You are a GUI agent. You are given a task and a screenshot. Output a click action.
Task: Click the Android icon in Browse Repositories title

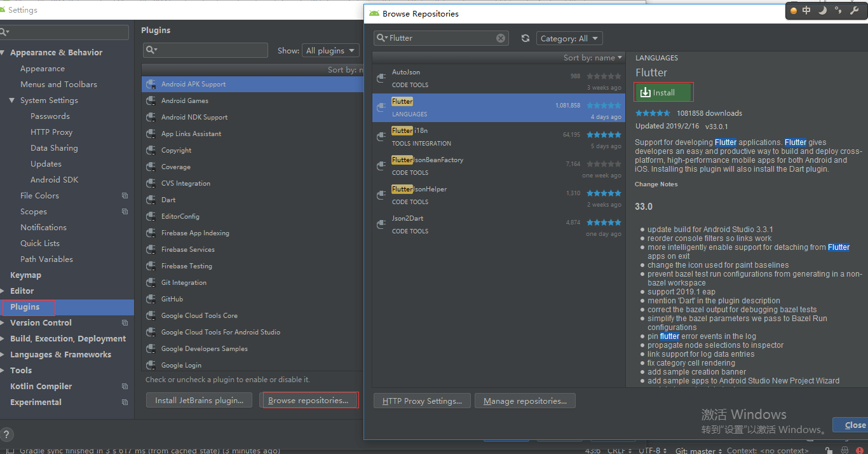point(374,13)
